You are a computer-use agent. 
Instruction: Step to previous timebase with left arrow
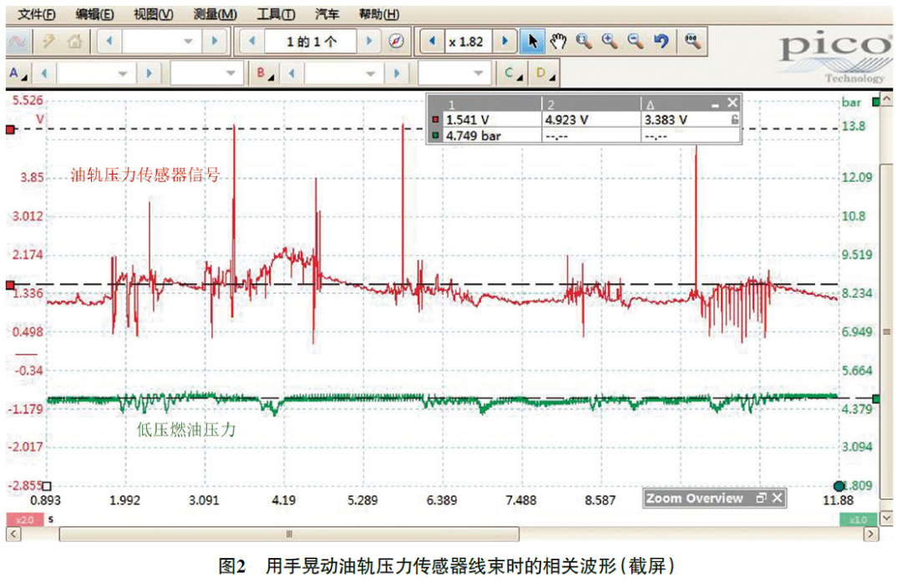[x=109, y=42]
